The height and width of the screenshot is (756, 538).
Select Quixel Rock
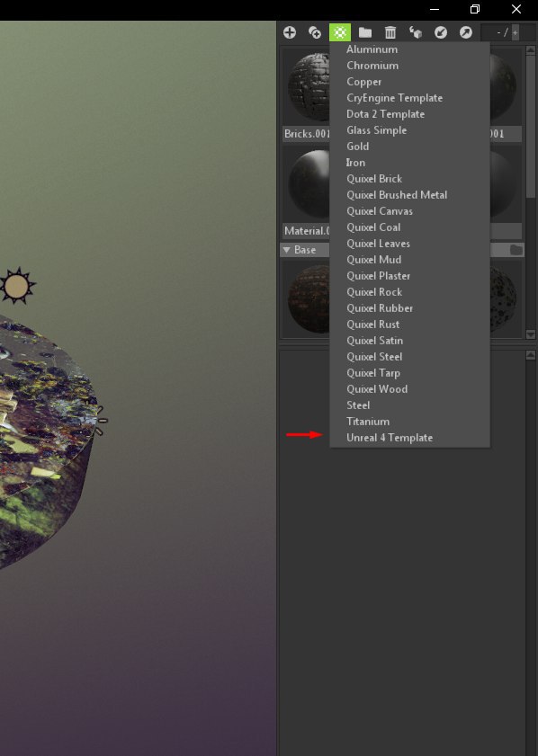[374, 292]
